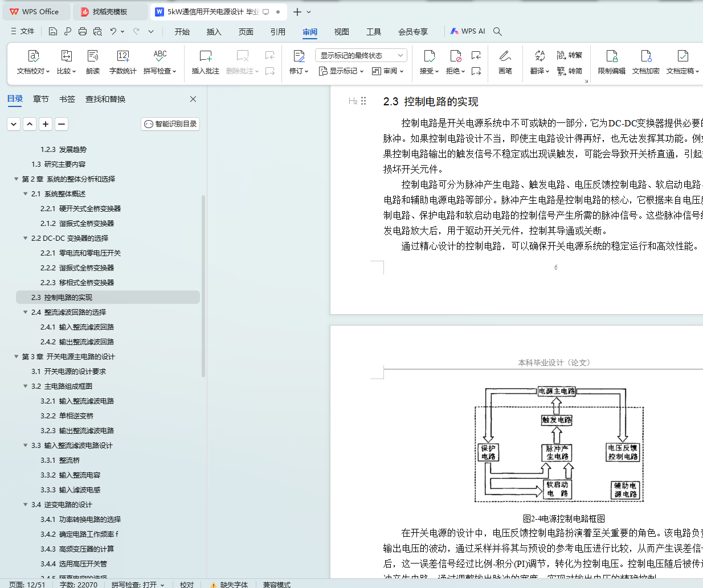Click the 智能识别目录 button
This screenshot has width=703, height=588.
170,124
